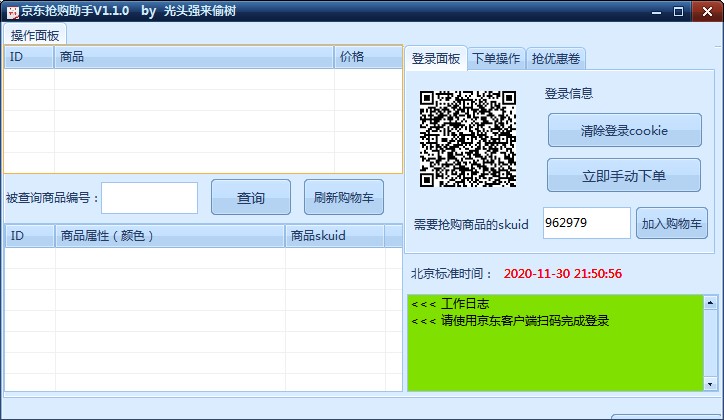Maximize the 京东抢购助手 window
This screenshot has width=724, height=420.
pos(678,10)
